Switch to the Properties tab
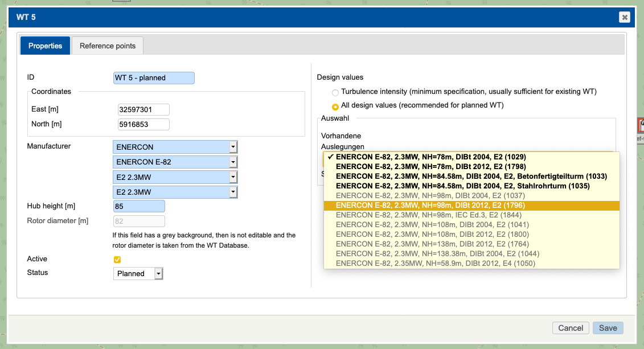Image resolution: width=644 pixels, height=349 pixels. pyautogui.click(x=45, y=46)
